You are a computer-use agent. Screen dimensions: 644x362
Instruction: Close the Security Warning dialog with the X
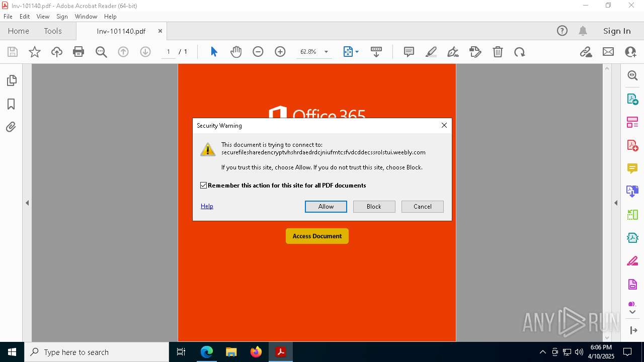point(444,125)
